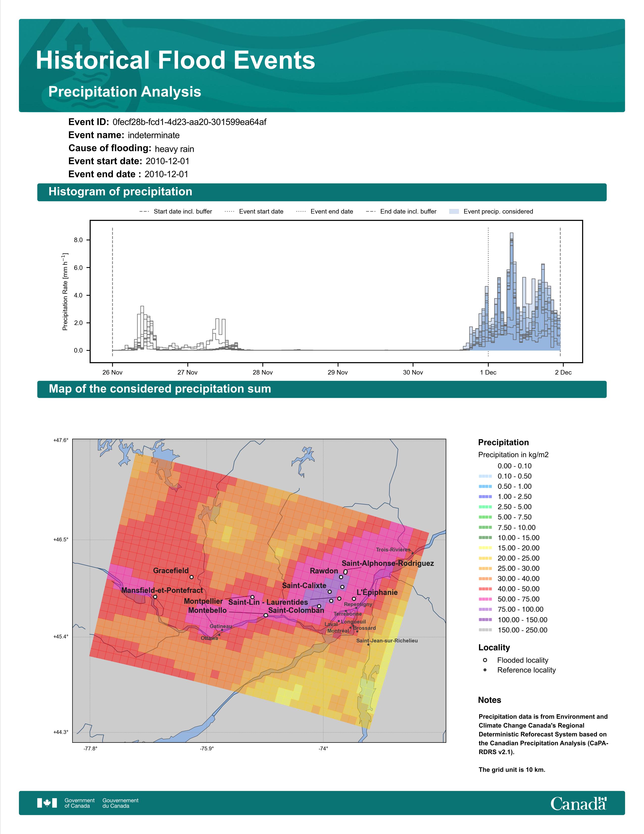Image resolution: width=644 pixels, height=834 pixels.
Task: Click the Canadian flag icon in the footer
Action: coord(47,803)
